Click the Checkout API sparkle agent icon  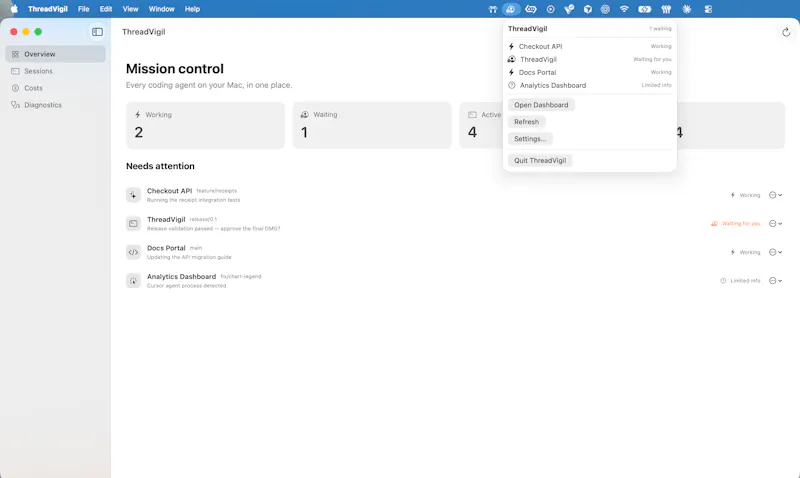(133, 195)
